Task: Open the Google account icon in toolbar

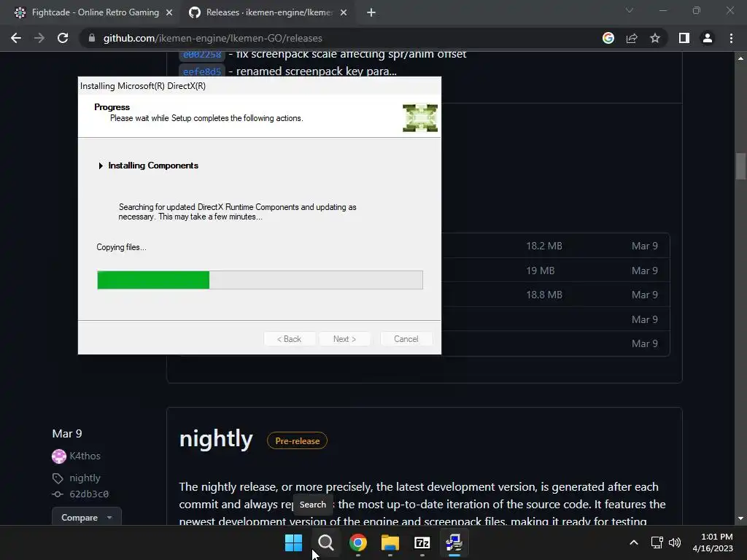Action: (x=608, y=38)
